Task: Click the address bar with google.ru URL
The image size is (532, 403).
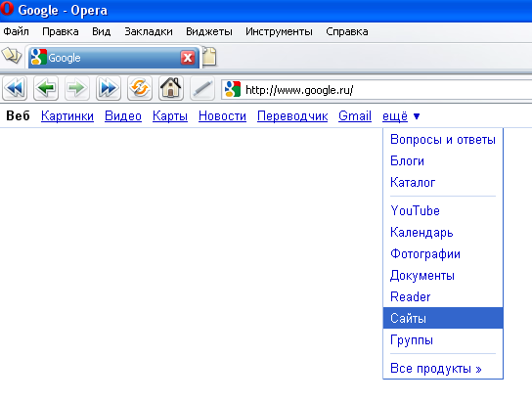Action: click(377, 90)
